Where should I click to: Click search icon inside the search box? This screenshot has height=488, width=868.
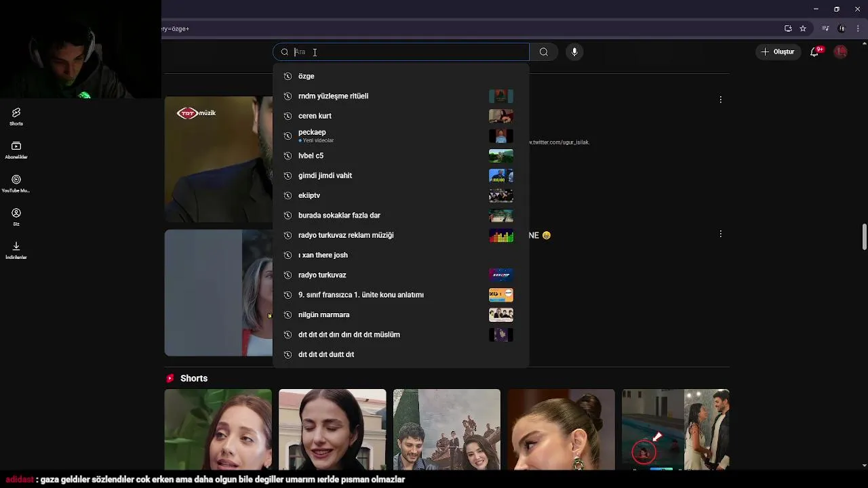(285, 52)
